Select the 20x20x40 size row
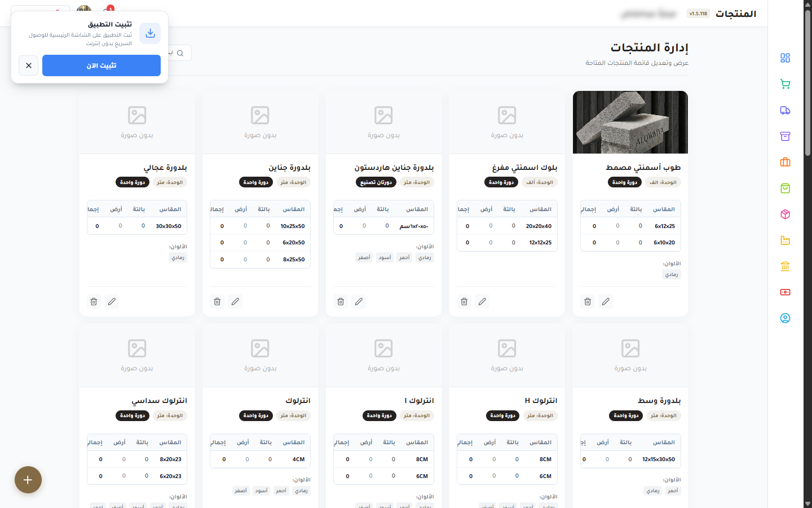Image resolution: width=812 pixels, height=508 pixels. pyautogui.click(x=507, y=226)
